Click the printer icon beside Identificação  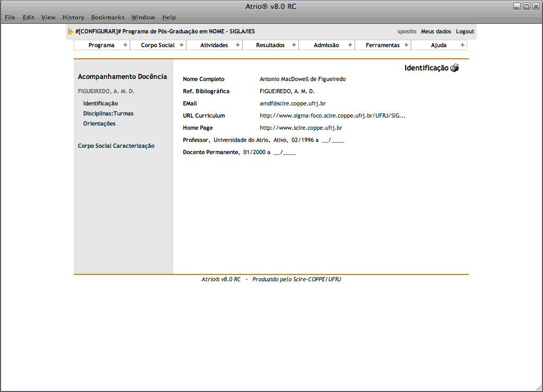click(454, 68)
